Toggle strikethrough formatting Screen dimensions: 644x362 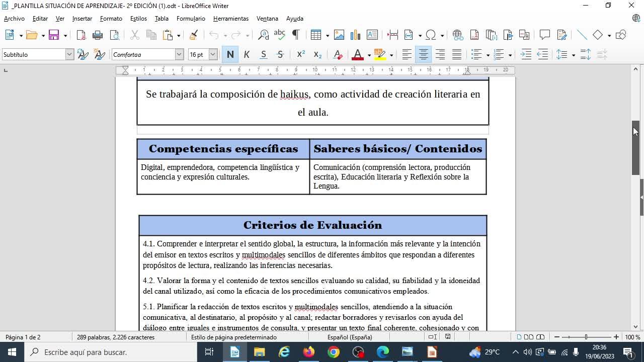[x=280, y=54]
